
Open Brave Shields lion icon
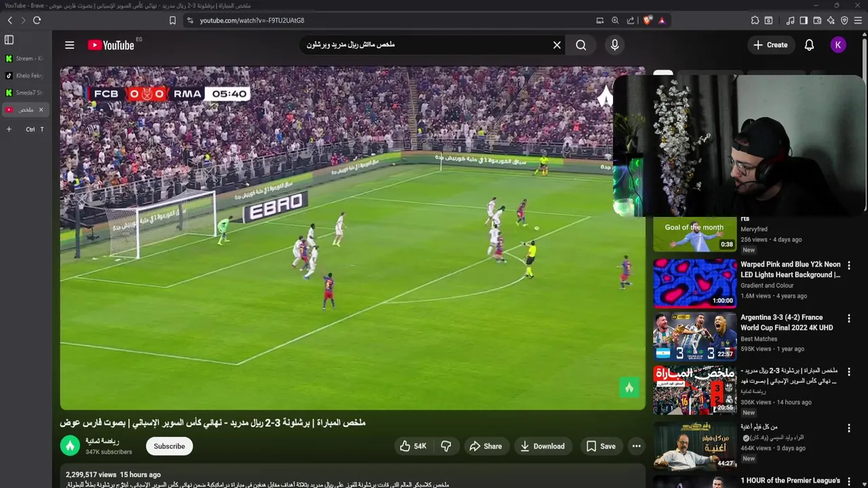pyautogui.click(x=647, y=20)
